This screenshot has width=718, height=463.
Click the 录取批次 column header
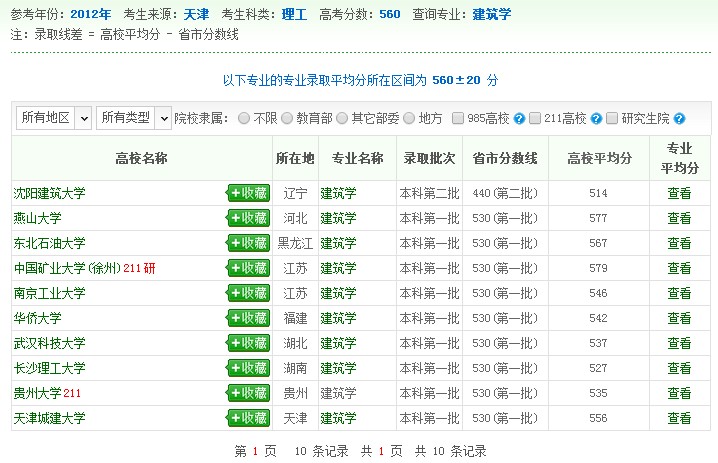click(429, 158)
